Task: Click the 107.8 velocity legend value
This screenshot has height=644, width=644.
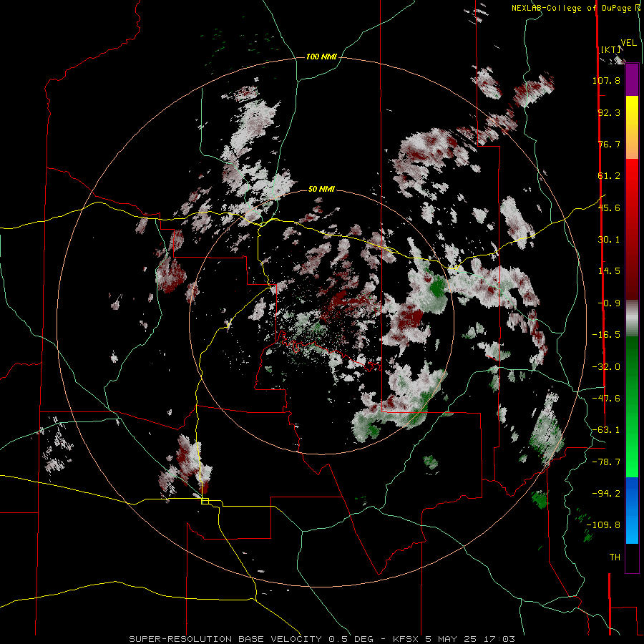Action: 606,80
